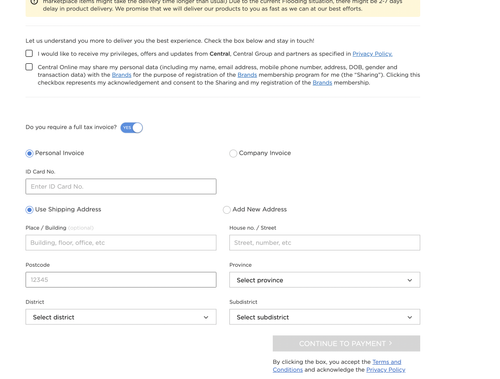
Task: Click the 'Subdistrict' label
Action: tap(243, 302)
